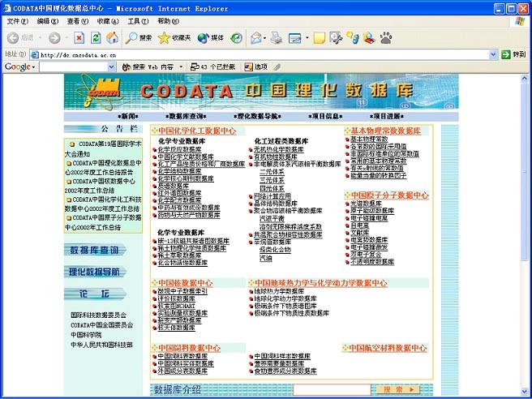Click the Edit page toolbar icon
This screenshot has width=532, height=399.
pos(295,38)
